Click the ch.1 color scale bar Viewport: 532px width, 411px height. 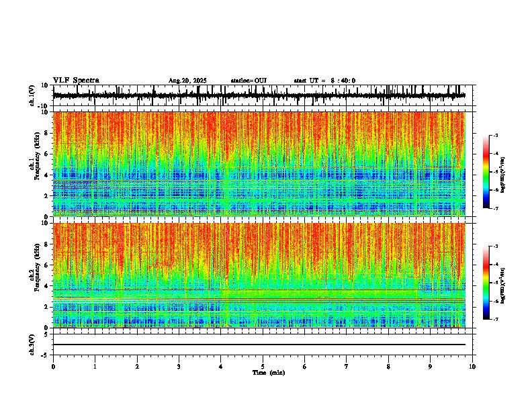pyautogui.click(x=486, y=172)
